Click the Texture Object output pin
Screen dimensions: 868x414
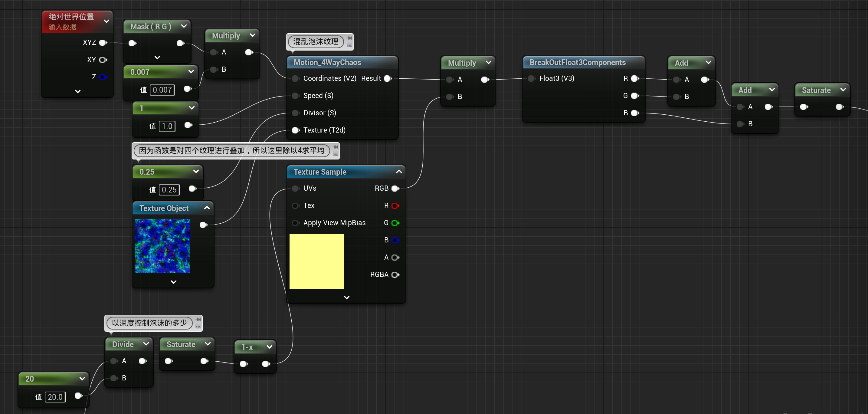point(203,225)
